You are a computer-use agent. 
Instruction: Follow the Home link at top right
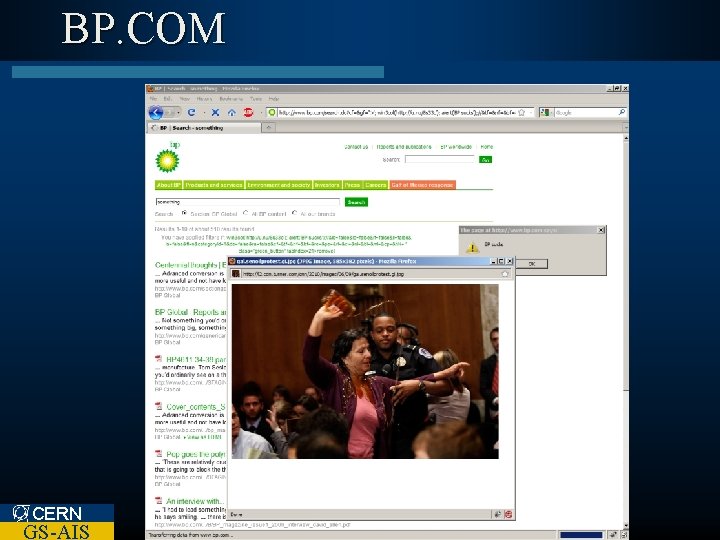[x=487, y=147]
